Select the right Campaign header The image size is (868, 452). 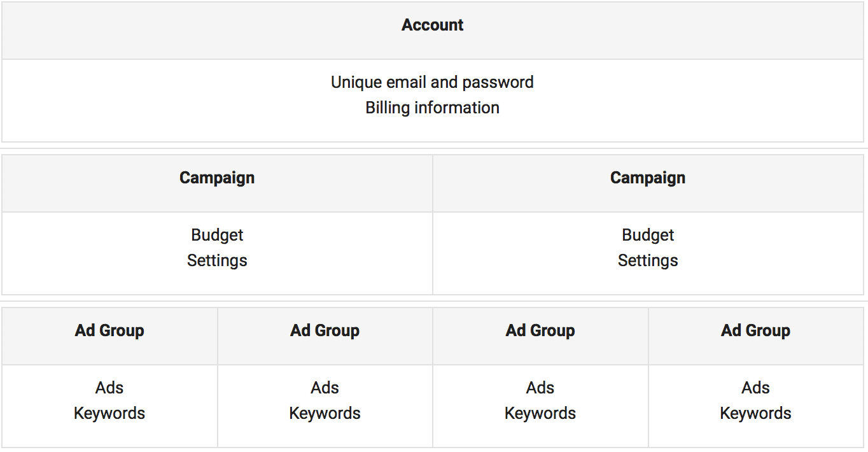pyautogui.click(x=648, y=183)
